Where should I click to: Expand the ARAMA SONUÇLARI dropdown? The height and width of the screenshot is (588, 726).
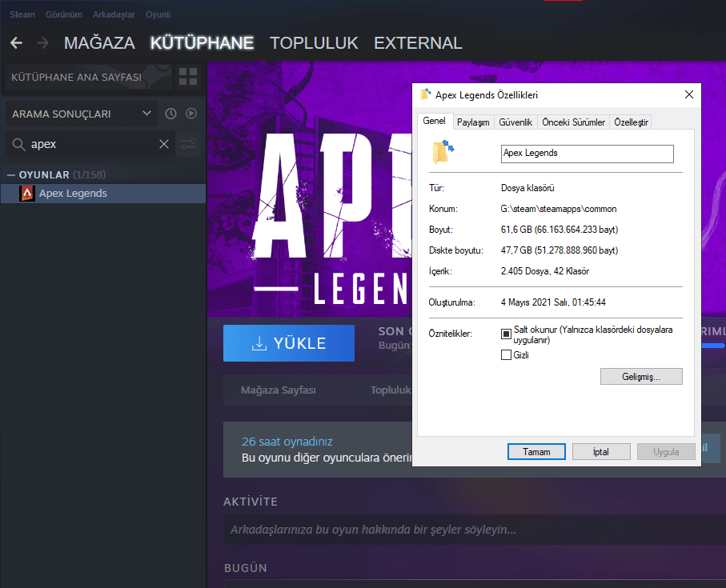[81, 114]
